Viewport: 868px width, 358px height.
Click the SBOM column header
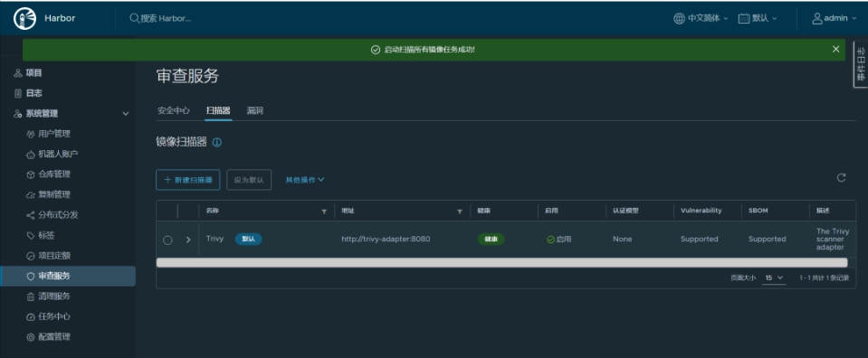(x=758, y=211)
